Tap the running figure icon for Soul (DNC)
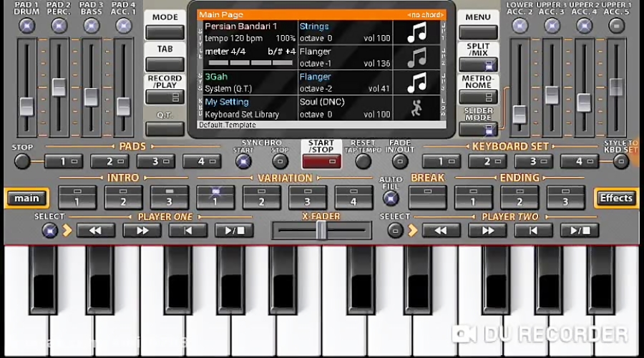Viewport: 644px width, 358px height. click(x=416, y=108)
